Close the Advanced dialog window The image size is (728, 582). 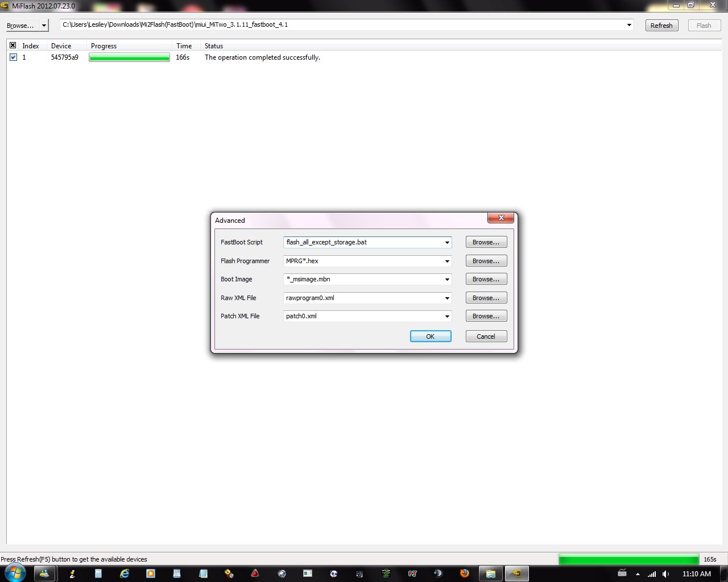tap(501, 218)
